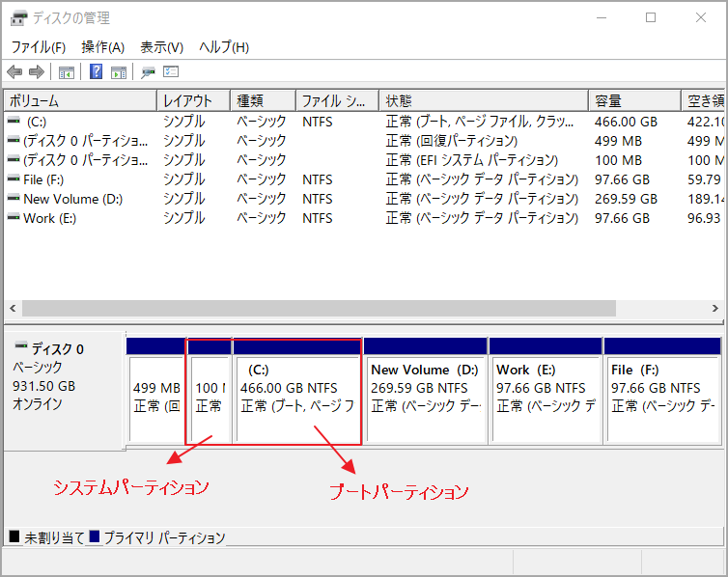Select the Work (E:) partition block
This screenshot has width=728, height=577.
(x=546, y=391)
